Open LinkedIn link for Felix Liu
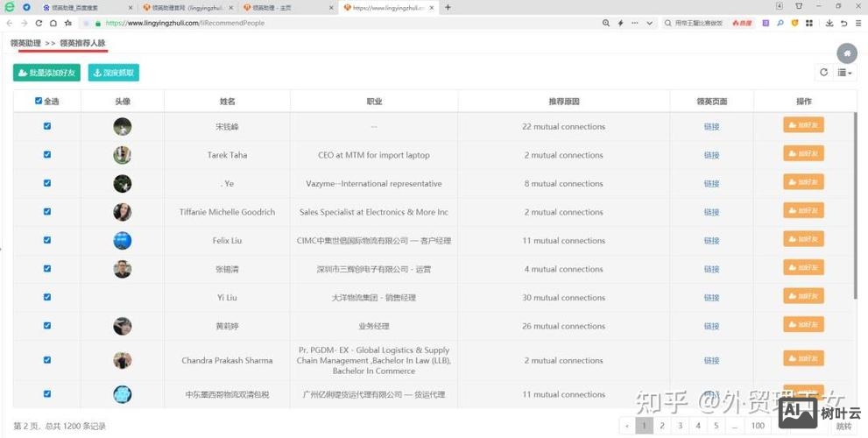 (x=711, y=241)
